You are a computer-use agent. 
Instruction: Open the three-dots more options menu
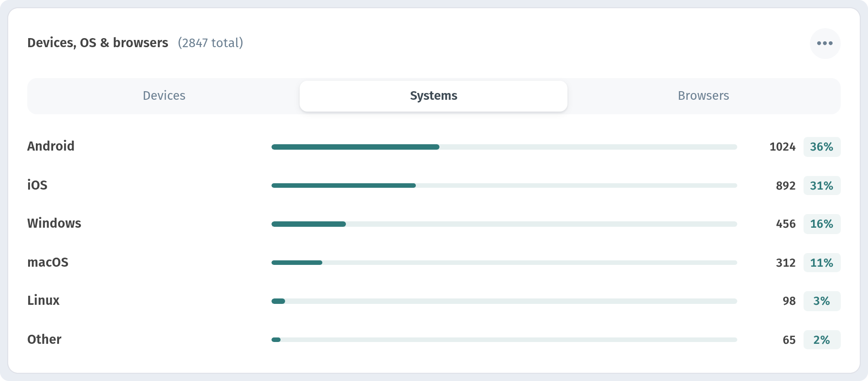pyautogui.click(x=825, y=44)
